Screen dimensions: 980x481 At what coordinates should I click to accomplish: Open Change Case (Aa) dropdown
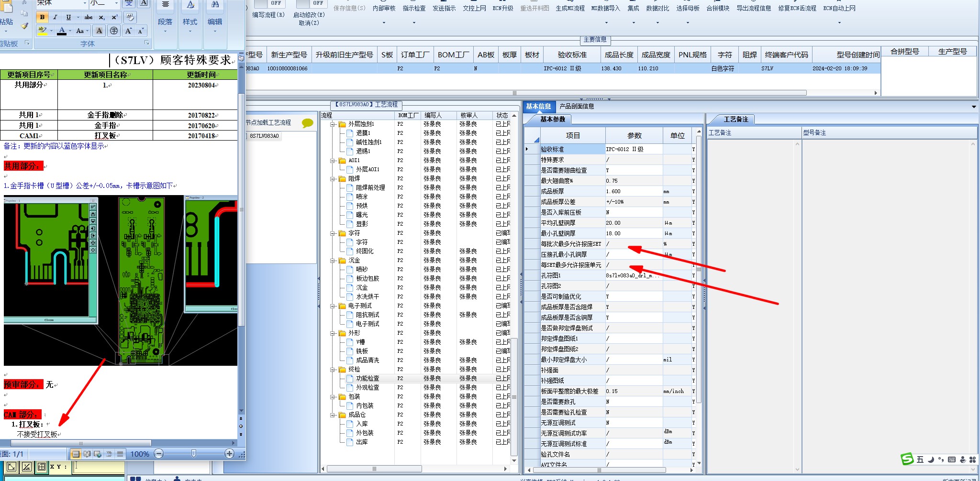pyautogui.click(x=82, y=31)
